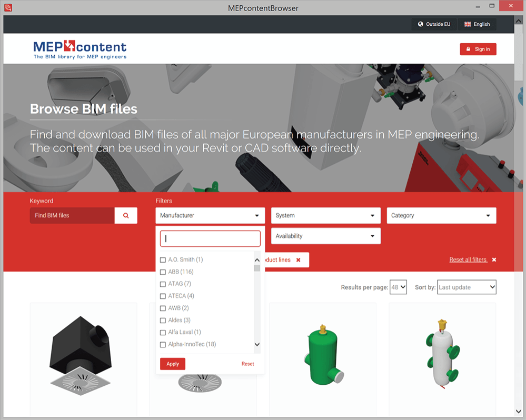Click the X next to Reset all filters
The width and height of the screenshot is (526, 420).
(494, 260)
